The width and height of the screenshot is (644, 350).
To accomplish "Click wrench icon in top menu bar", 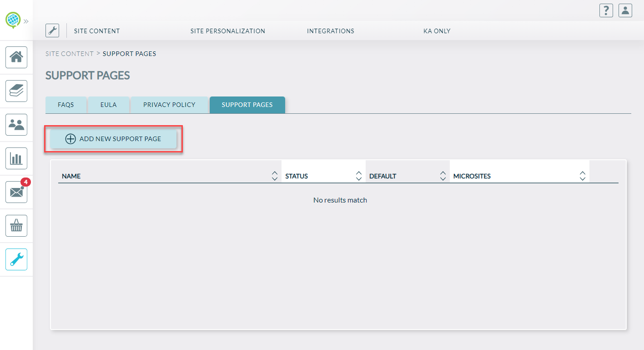I will click(52, 31).
